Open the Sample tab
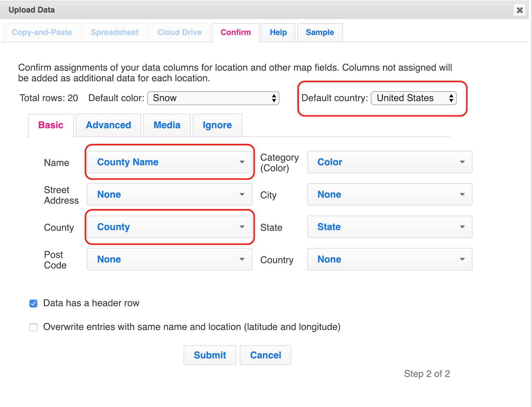Image resolution: width=532 pixels, height=407 pixels. click(320, 32)
